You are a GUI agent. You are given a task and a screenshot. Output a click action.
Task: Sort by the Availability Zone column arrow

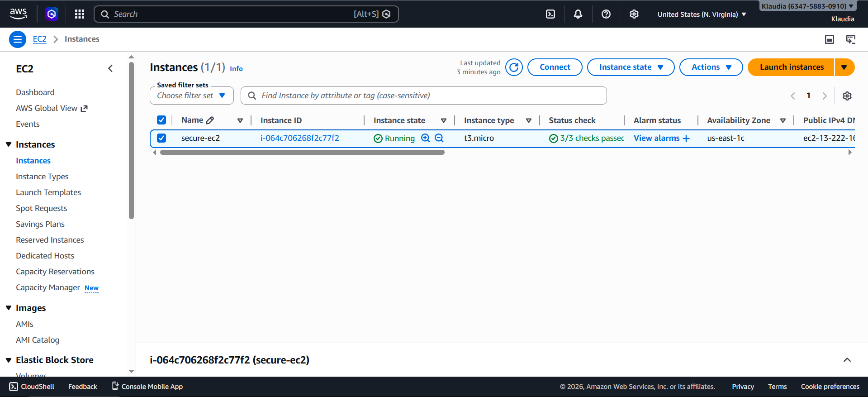(783, 120)
